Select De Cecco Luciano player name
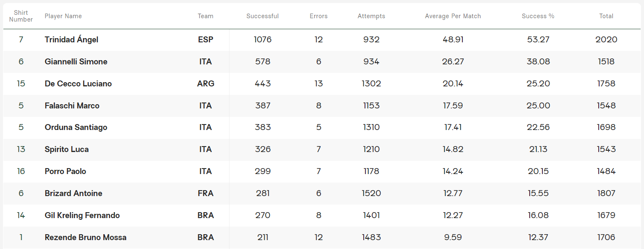The width and height of the screenshot is (644, 249). coord(78,84)
